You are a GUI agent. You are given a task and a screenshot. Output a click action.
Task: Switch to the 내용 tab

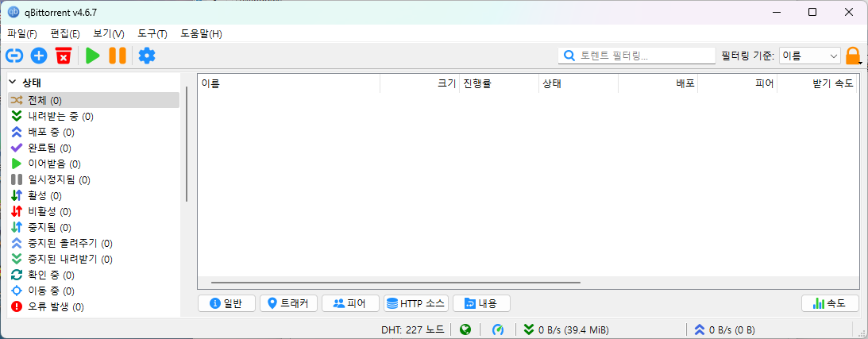[x=481, y=303]
